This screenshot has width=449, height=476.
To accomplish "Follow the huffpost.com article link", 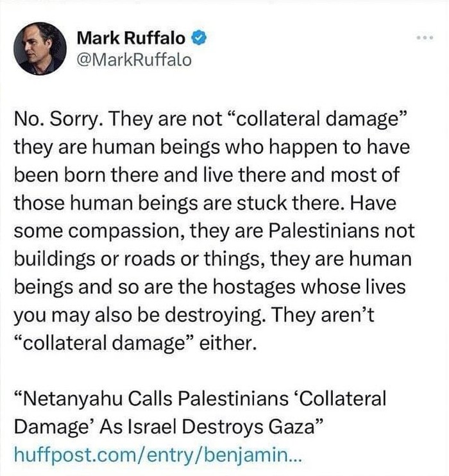I will pyautogui.click(x=155, y=455).
